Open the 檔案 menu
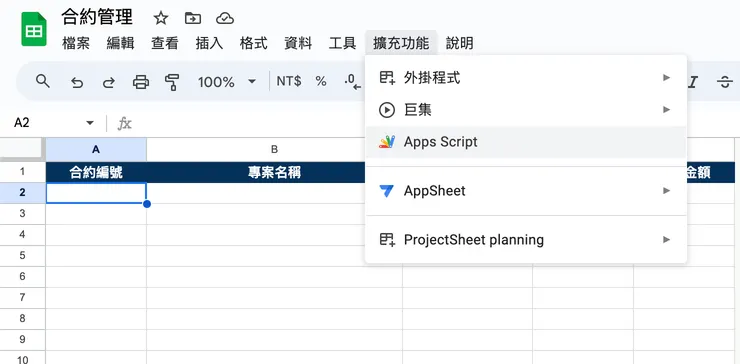The image size is (740, 364). pos(76,43)
